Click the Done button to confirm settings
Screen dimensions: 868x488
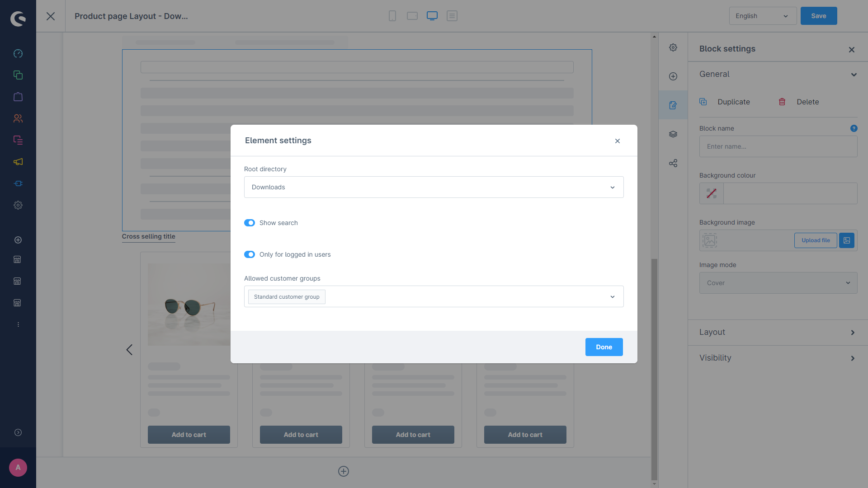[x=604, y=347]
